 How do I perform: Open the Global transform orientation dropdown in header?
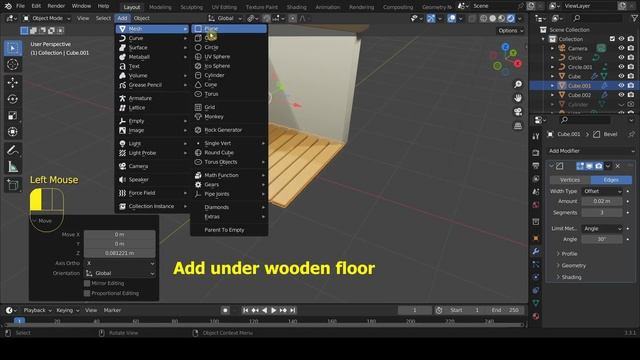click(225, 18)
